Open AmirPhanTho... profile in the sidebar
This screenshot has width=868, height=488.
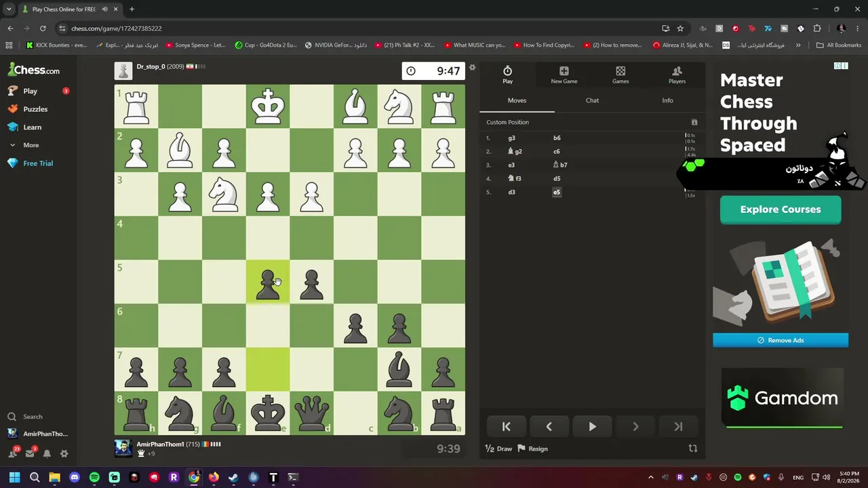pos(37,434)
